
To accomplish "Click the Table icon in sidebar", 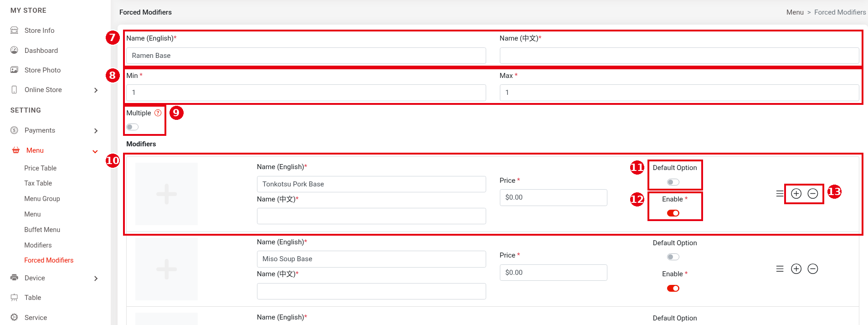I will [15, 297].
